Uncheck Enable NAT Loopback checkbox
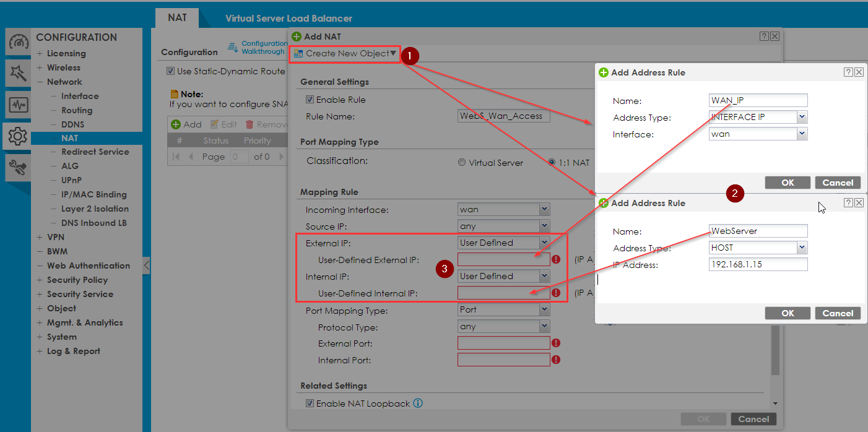 310,404
